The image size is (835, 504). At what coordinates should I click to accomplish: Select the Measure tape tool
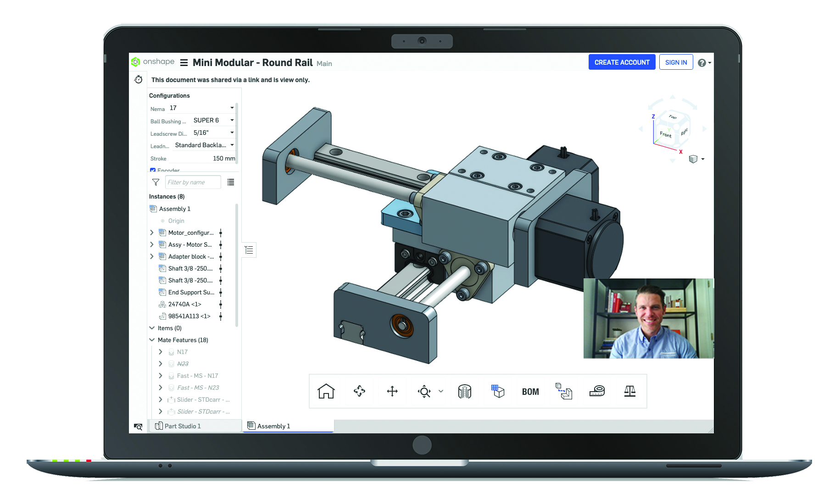(597, 391)
